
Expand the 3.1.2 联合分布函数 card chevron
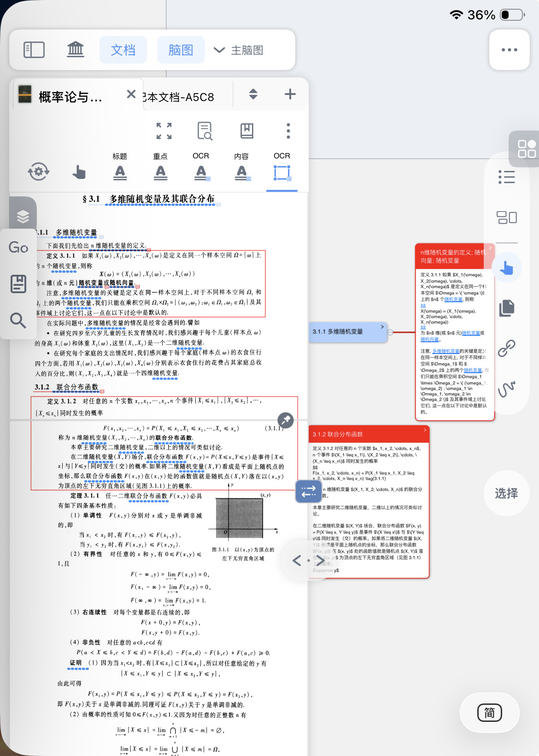(425, 430)
